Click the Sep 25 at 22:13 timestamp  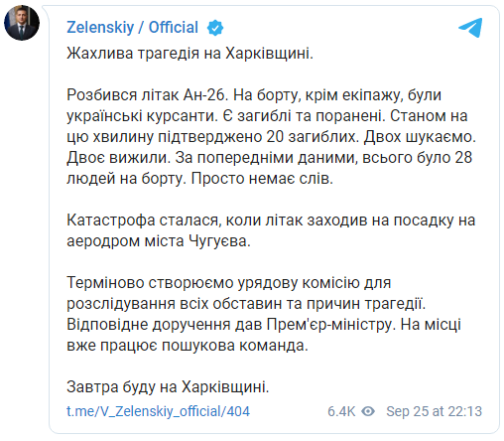pyautogui.click(x=434, y=411)
